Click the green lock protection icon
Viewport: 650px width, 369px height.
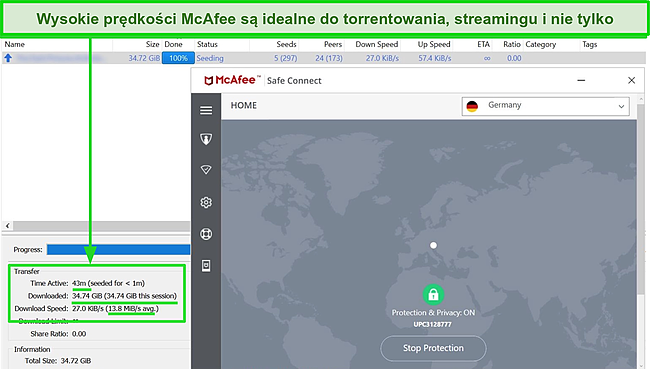pos(433,295)
